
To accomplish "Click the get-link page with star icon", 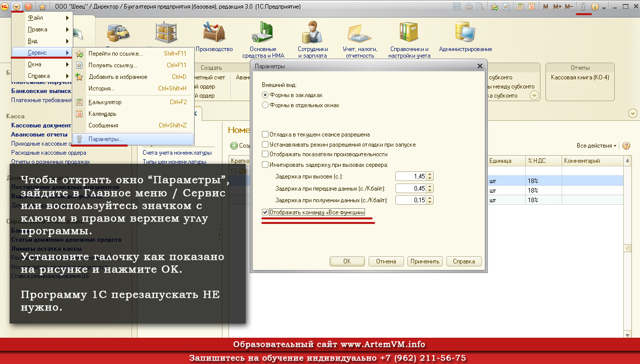I will click(505, 7).
